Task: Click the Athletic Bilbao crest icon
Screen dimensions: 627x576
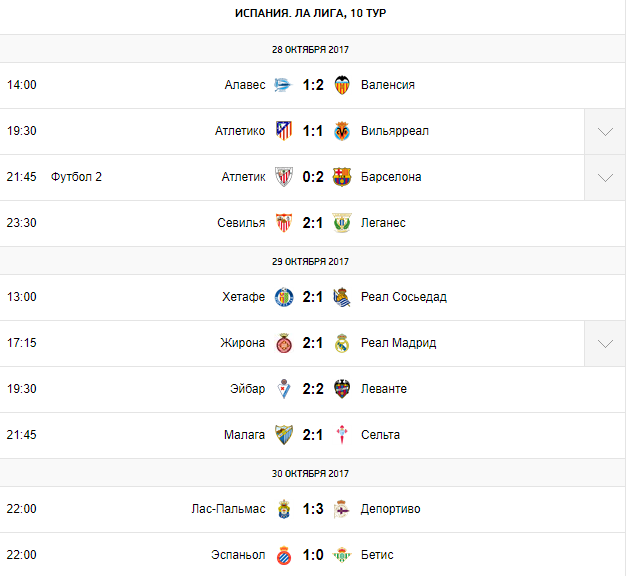Action: [x=284, y=177]
